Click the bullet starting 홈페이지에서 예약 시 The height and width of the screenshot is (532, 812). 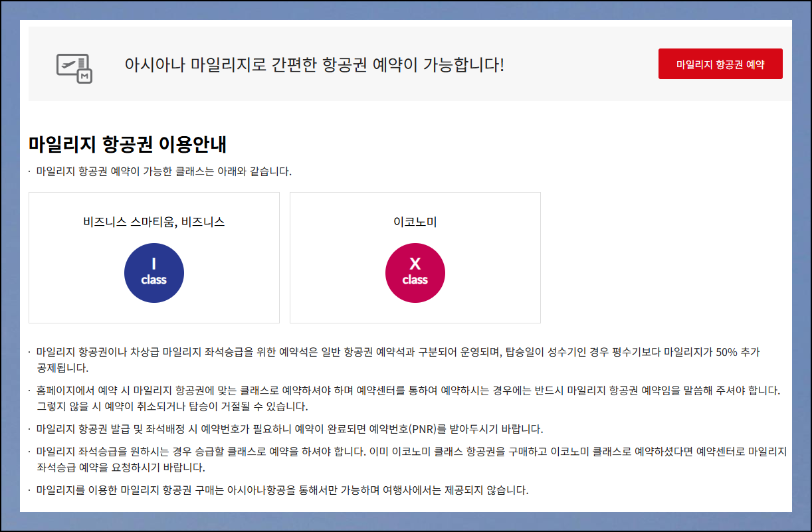click(408, 397)
